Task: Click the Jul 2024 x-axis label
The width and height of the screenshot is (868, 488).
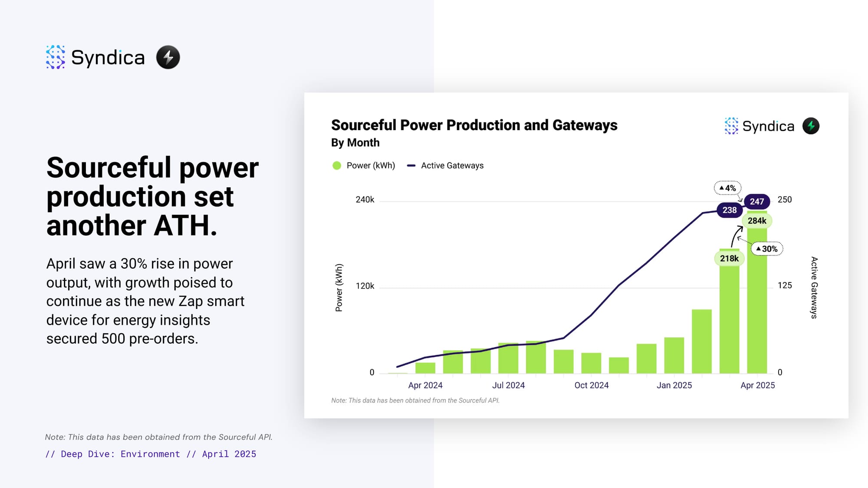Action: pyautogui.click(x=508, y=385)
